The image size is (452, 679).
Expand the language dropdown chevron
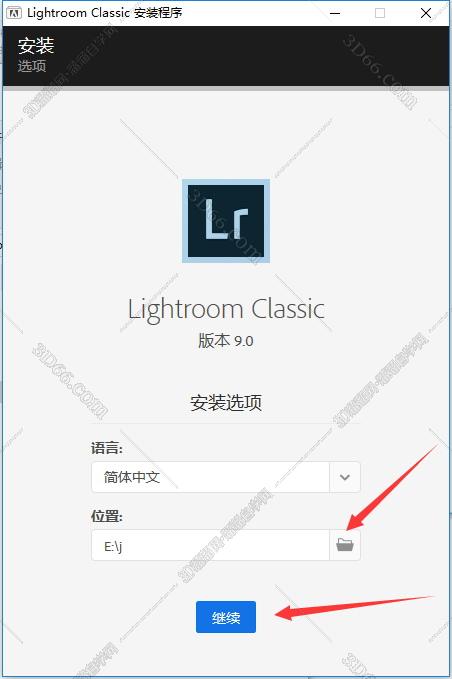(345, 477)
